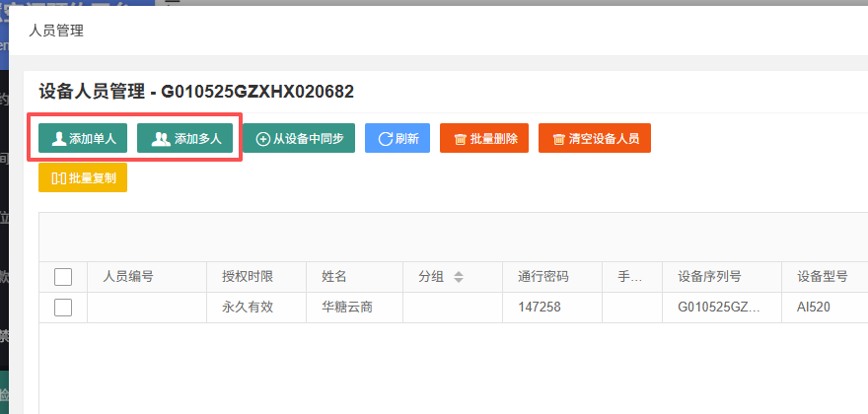Toggle the select-all checkbox in table header
The height and width of the screenshot is (414, 868).
63,277
